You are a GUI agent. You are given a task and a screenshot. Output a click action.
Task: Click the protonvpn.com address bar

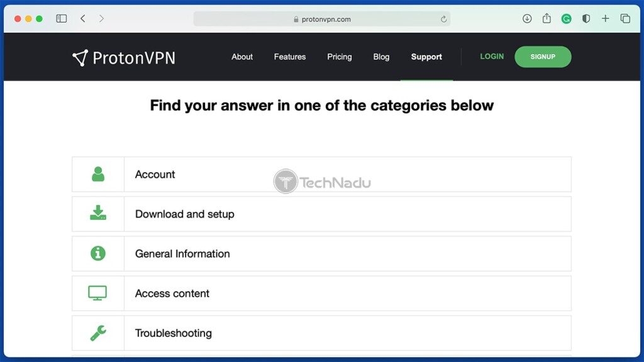[321, 19]
